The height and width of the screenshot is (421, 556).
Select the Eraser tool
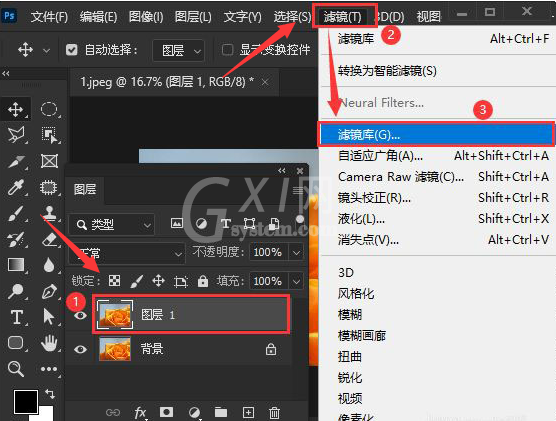[49, 239]
